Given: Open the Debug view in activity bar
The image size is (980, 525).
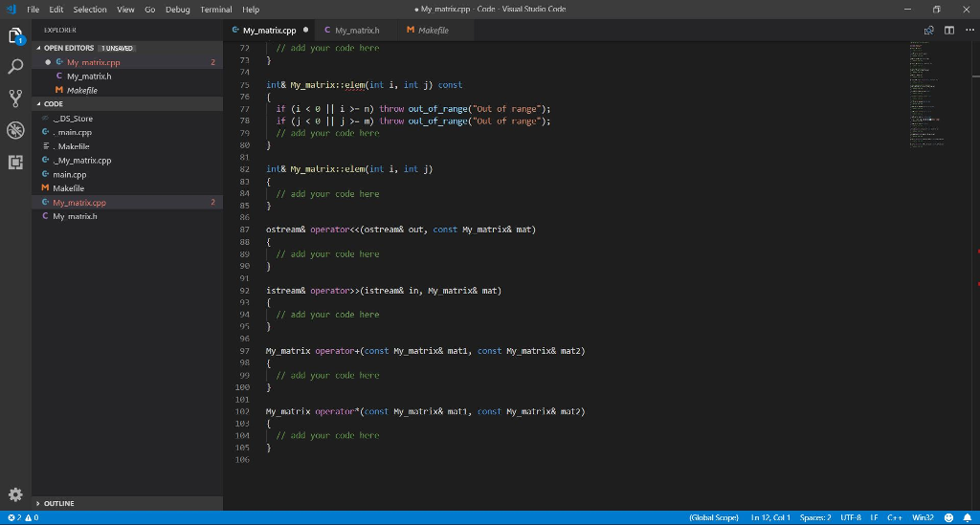Looking at the screenshot, I should (15, 130).
